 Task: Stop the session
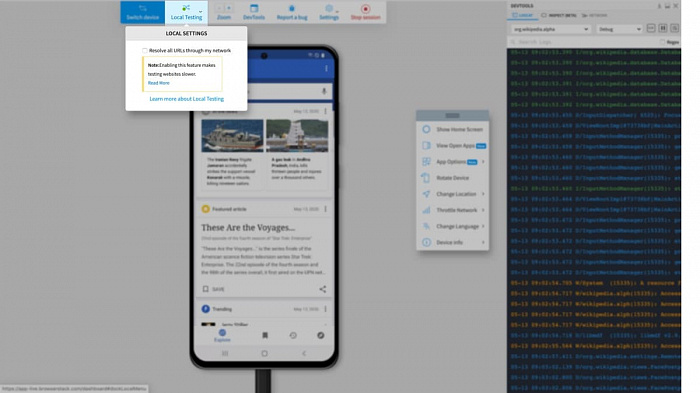pyautogui.click(x=365, y=12)
